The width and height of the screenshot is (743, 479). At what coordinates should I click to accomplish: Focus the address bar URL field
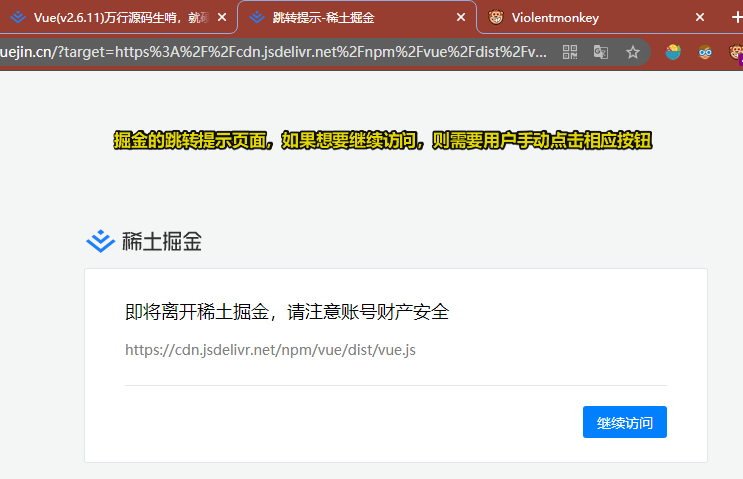(x=273, y=52)
